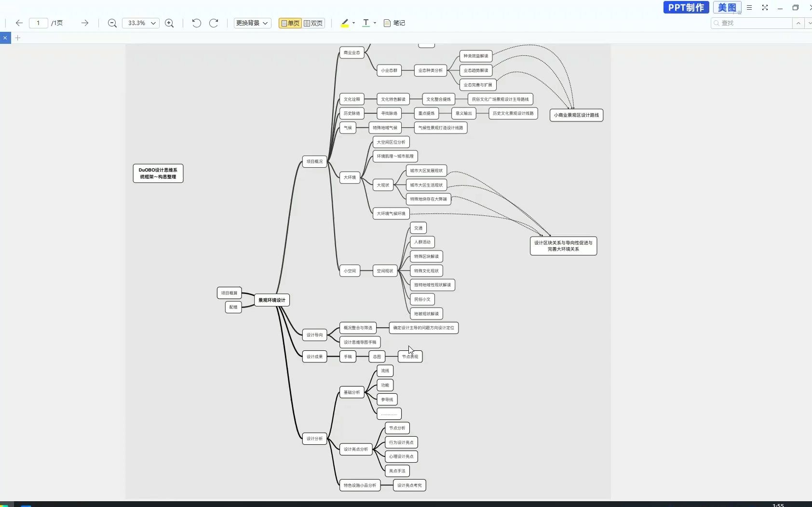The image size is (812, 507).
Task: Find previous match up arrow
Action: point(798,23)
